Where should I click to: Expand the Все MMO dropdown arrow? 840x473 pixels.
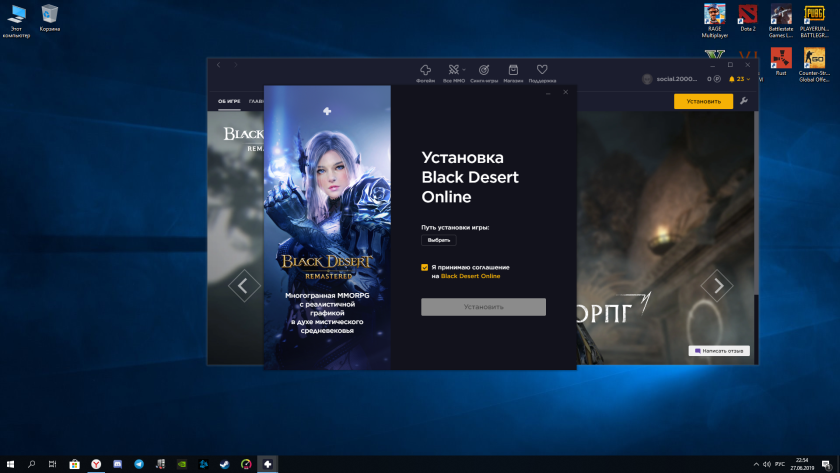(x=463, y=70)
